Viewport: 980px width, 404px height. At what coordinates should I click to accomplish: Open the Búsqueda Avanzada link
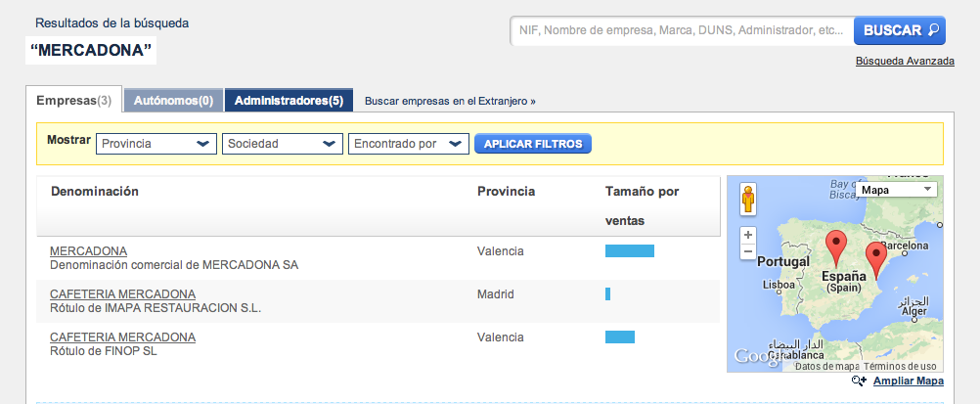(905, 61)
